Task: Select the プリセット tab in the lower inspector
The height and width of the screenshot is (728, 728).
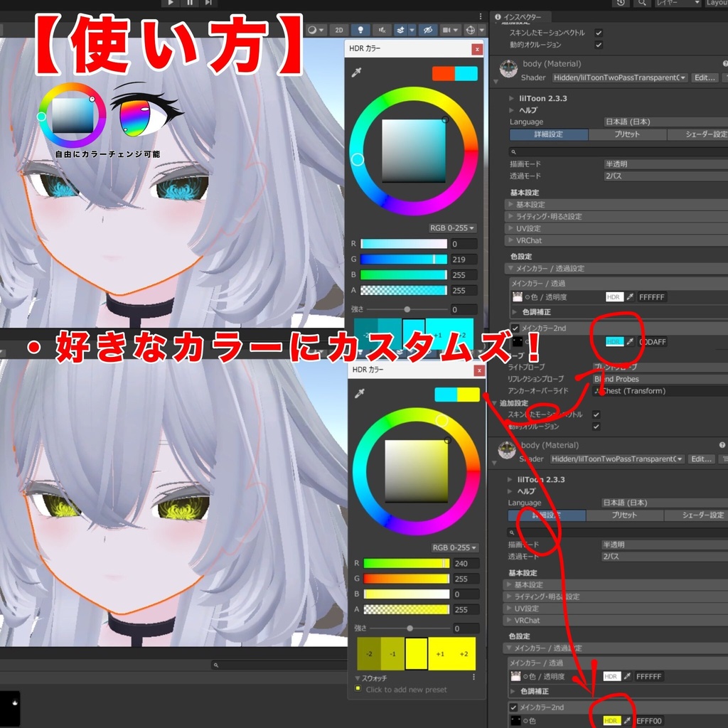Action: point(624,515)
